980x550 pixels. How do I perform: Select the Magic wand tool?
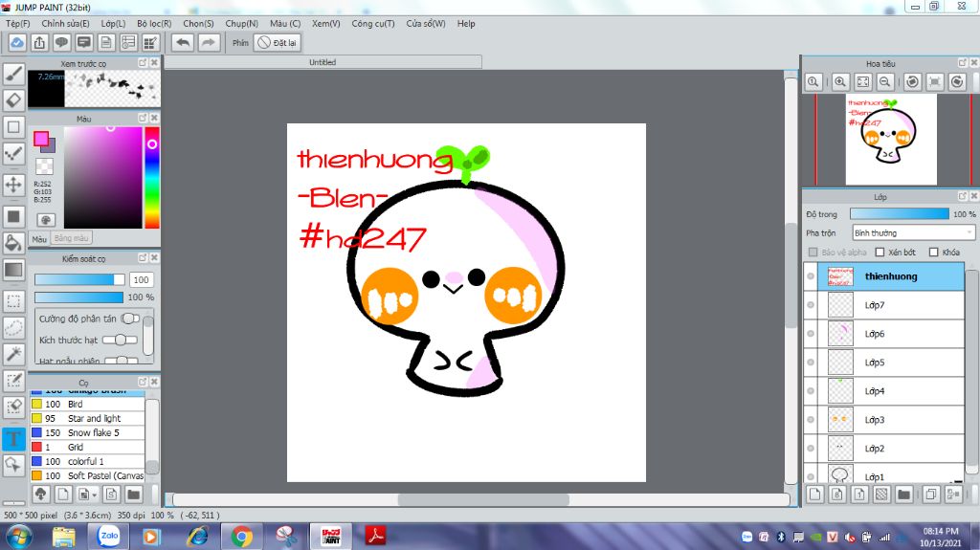pyautogui.click(x=13, y=354)
